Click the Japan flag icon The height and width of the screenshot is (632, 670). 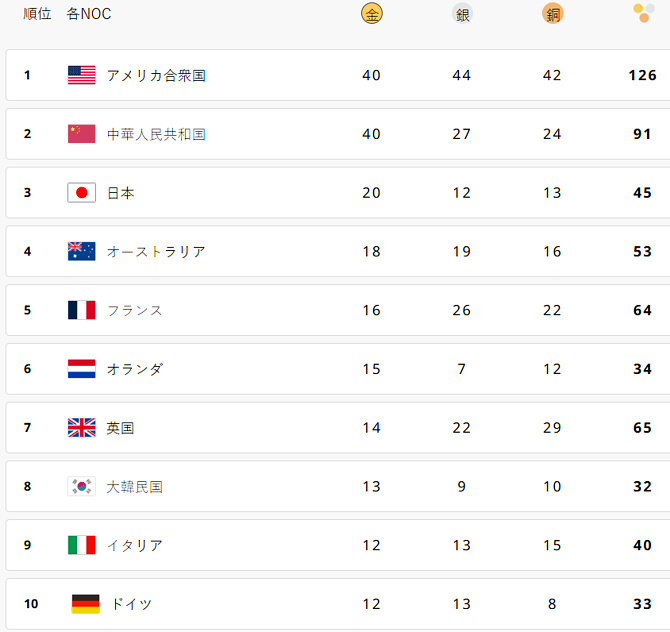tap(81, 193)
